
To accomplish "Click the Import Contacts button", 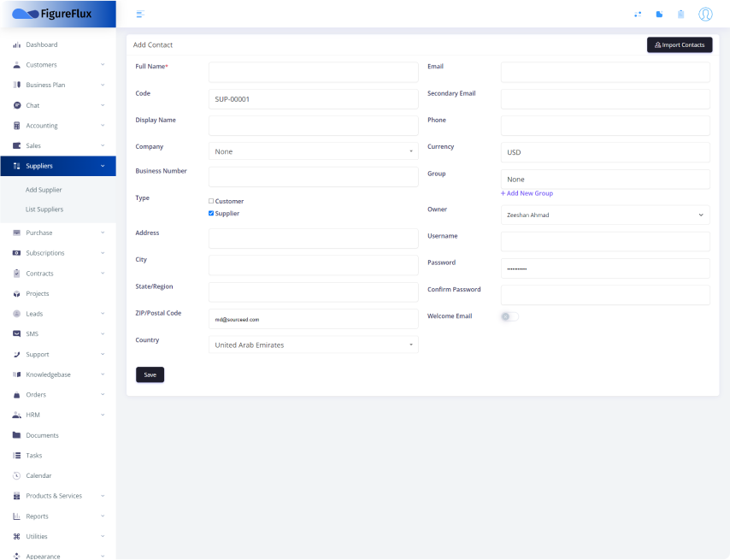I will [x=679, y=44].
